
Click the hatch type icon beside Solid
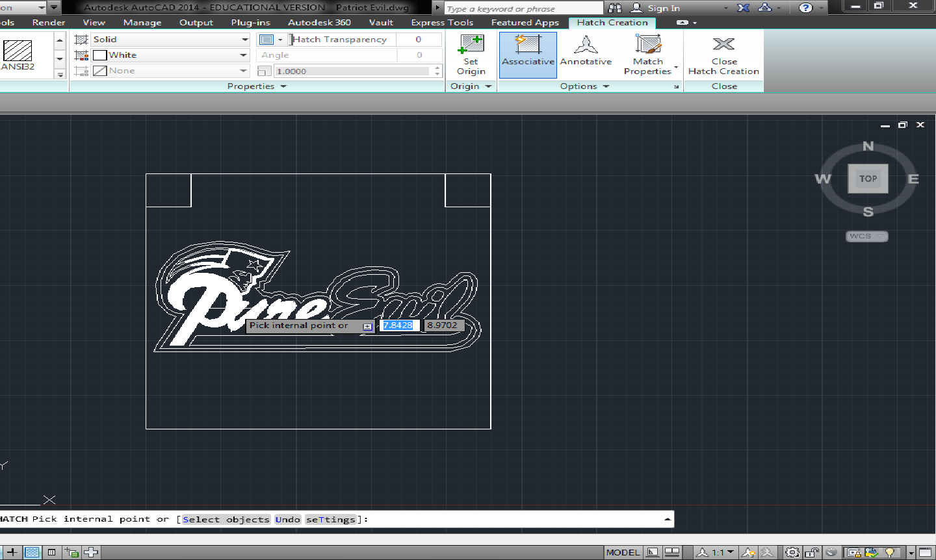pos(81,40)
